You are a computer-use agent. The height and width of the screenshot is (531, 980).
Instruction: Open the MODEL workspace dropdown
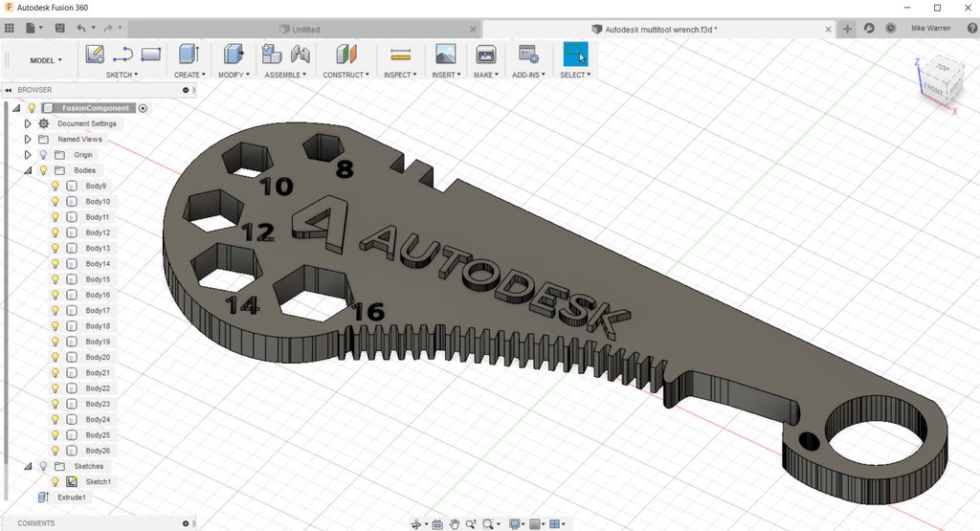point(46,60)
